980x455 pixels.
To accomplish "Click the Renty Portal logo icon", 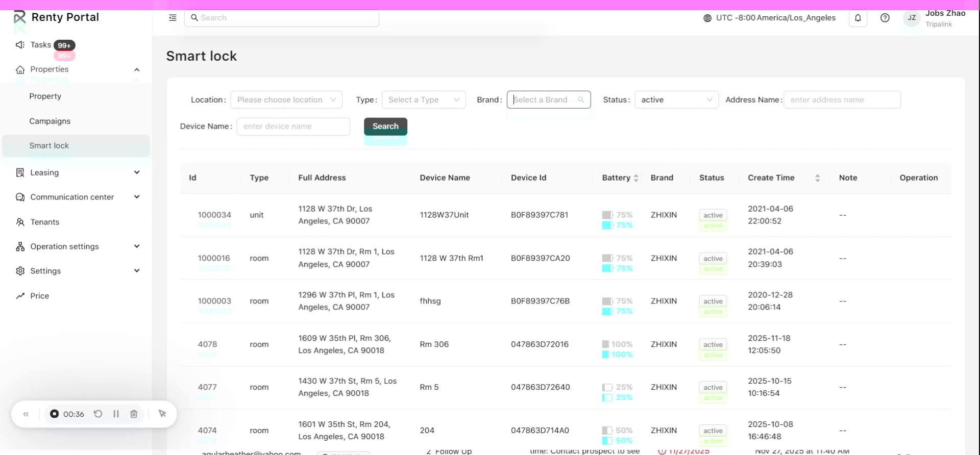I will point(19,17).
